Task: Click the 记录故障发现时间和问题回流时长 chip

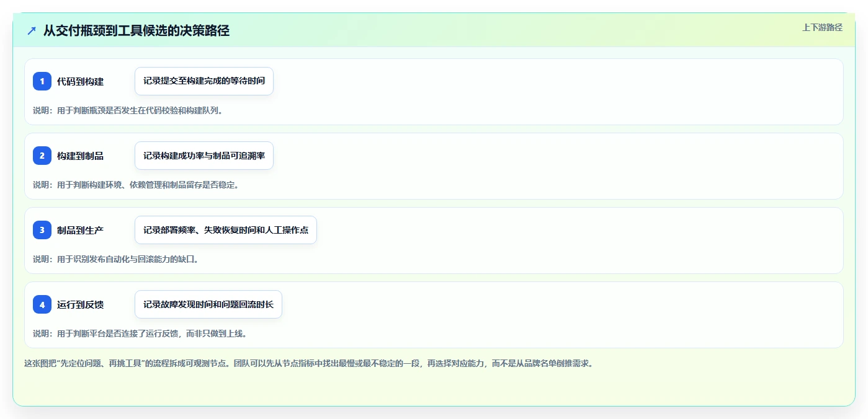Action: pos(208,304)
